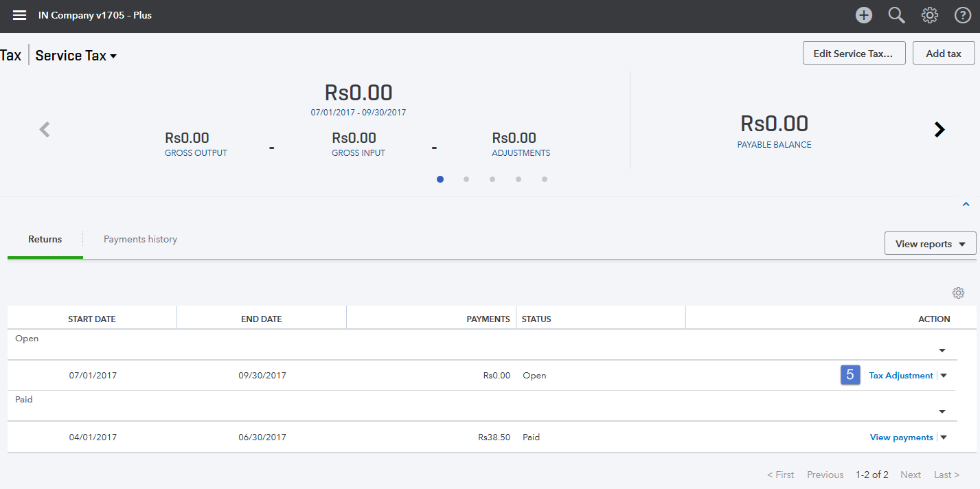
Task: Click the PAYABLE BALANCE label link
Action: point(774,145)
